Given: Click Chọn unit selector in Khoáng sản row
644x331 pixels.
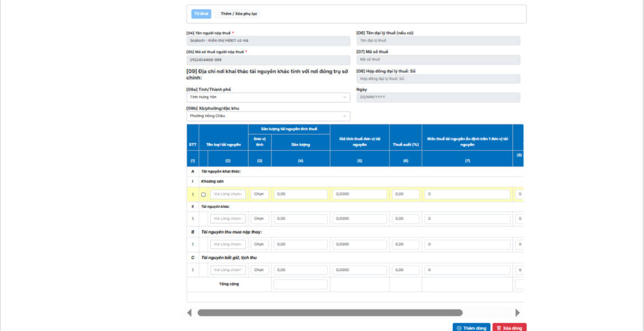Looking at the screenshot, I should 260,194.
